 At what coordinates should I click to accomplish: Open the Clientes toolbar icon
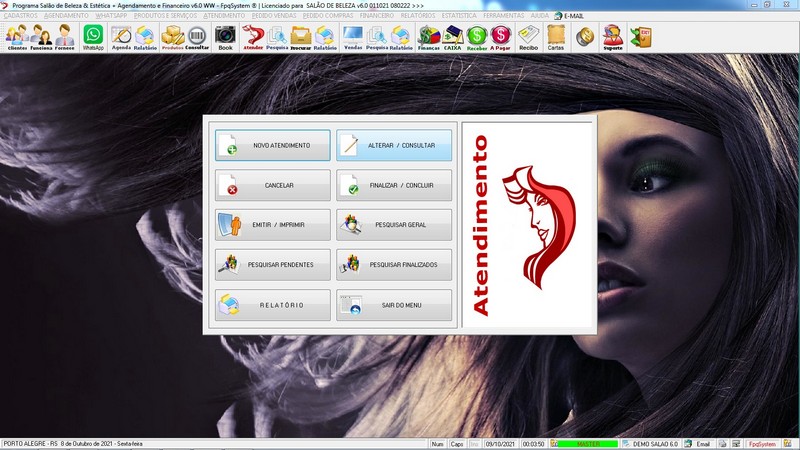point(17,37)
